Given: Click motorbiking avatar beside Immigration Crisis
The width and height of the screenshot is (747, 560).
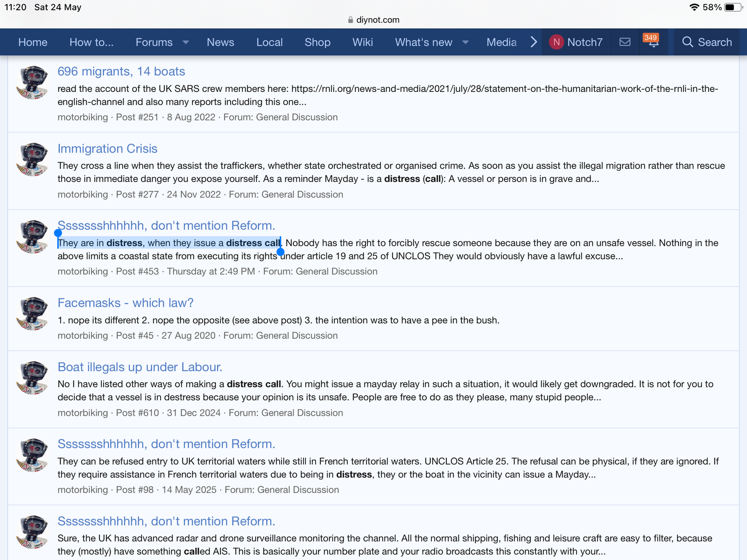Looking at the screenshot, I should click(x=32, y=160).
